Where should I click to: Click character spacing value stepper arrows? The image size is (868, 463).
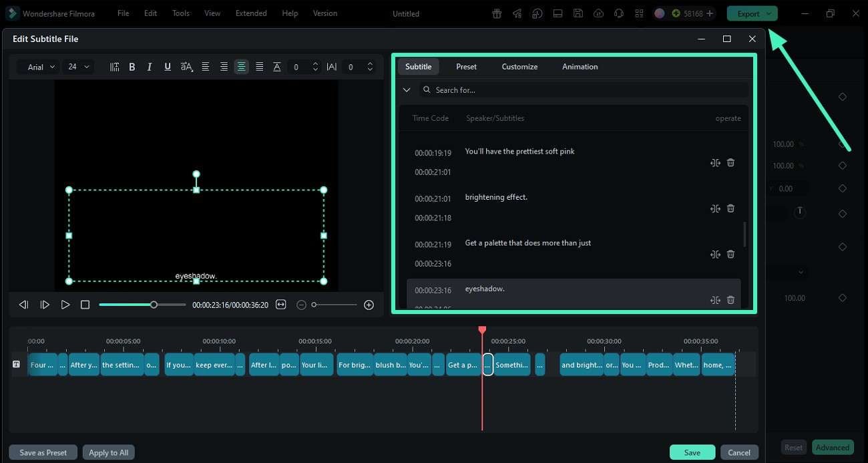[370, 67]
